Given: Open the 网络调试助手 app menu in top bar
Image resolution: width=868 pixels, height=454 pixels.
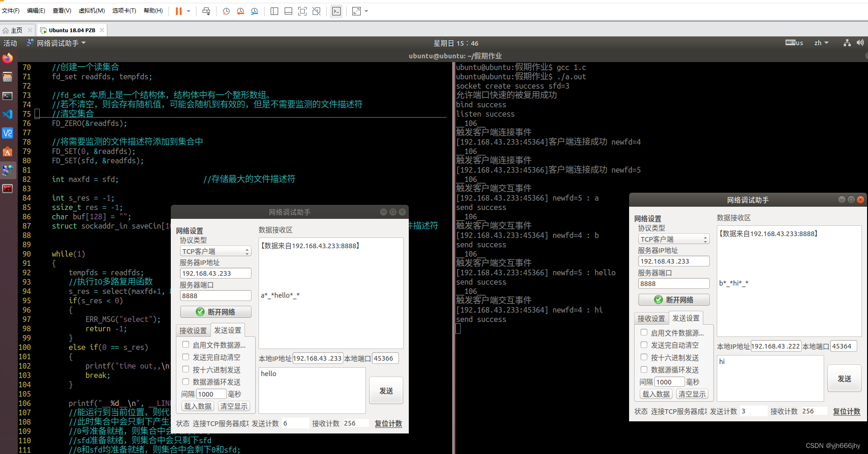Looking at the screenshot, I should [56, 43].
